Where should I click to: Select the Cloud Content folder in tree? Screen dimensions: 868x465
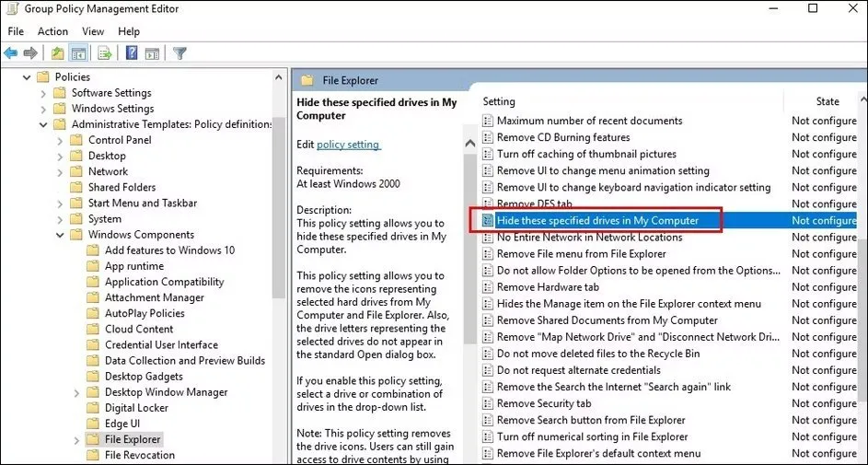point(139,329)
